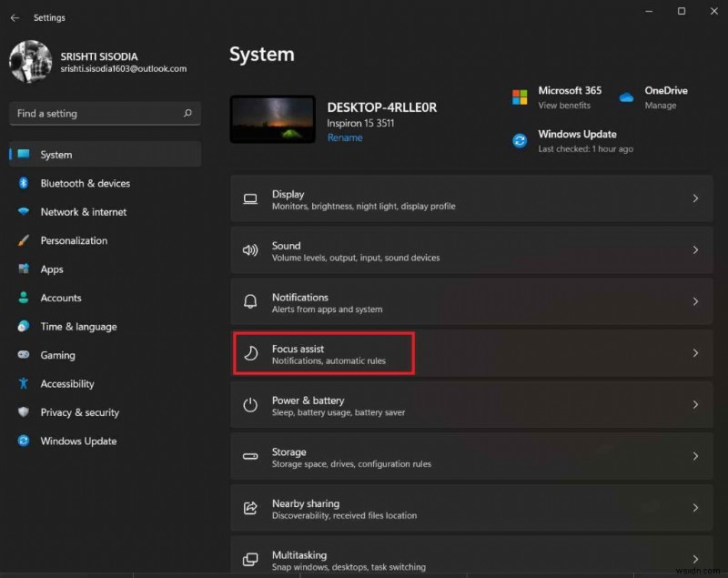Open Display settings via monitor icon
Viewport: 728px width, 578px height.
pyautogui.click(x=250, y=198)
